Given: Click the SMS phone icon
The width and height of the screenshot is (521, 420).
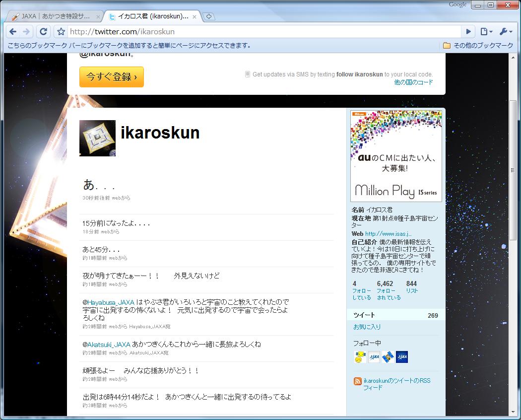Looking at the screenshot, I should pos(248,74).
